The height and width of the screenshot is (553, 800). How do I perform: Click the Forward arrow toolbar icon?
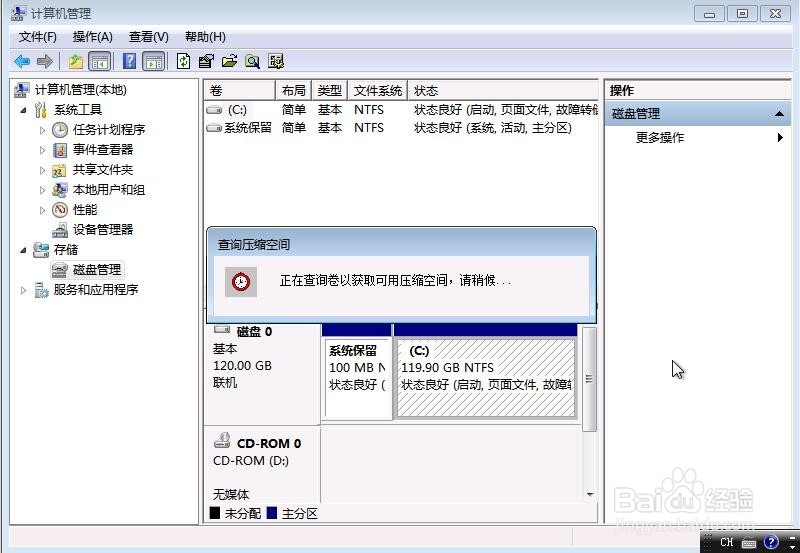coord(44,62)
